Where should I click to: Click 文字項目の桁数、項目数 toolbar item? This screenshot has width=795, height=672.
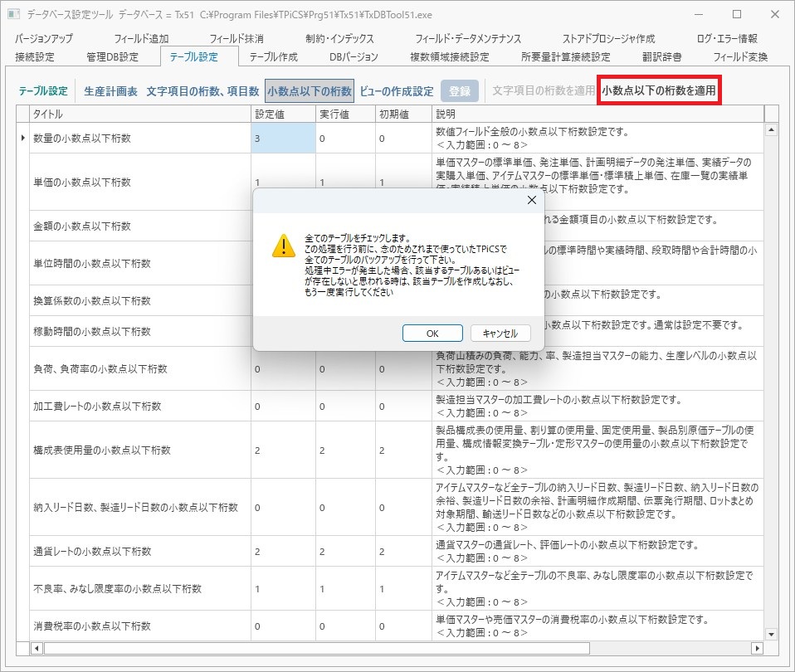(x=202, y=91)
